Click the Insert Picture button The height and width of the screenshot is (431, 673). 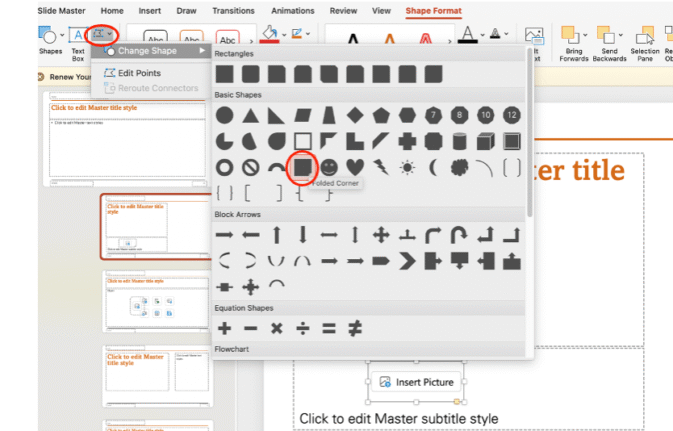416,382
